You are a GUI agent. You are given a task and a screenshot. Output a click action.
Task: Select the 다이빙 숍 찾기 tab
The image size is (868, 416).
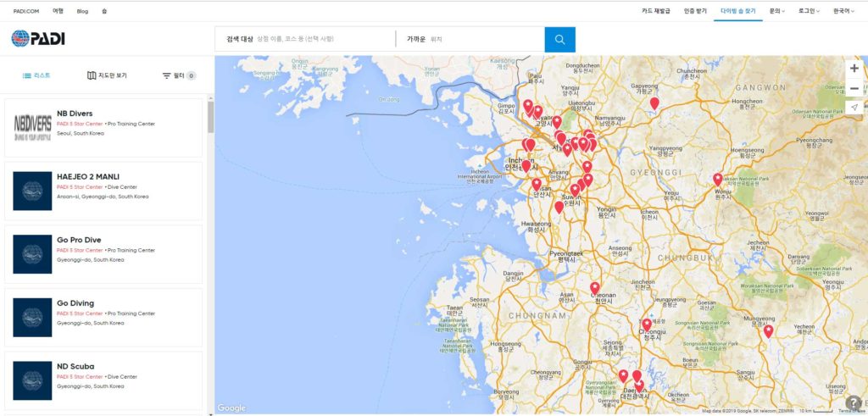coord(737,11)
